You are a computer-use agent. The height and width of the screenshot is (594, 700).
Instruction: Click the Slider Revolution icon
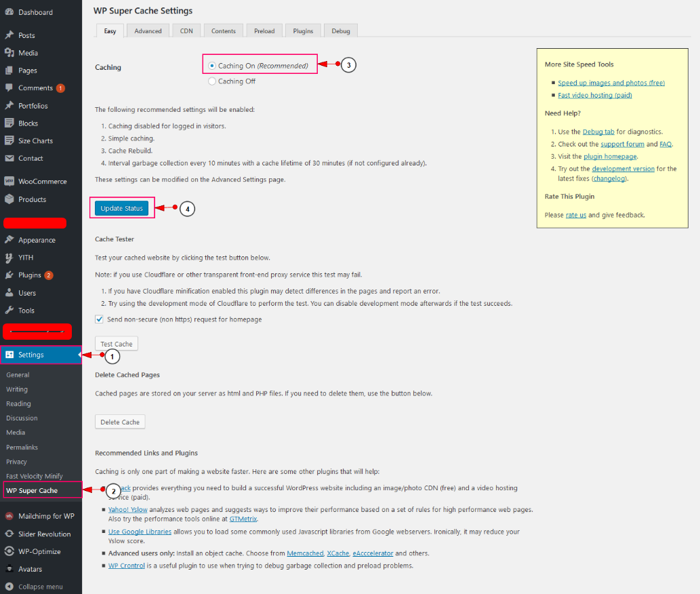(9, 534)
